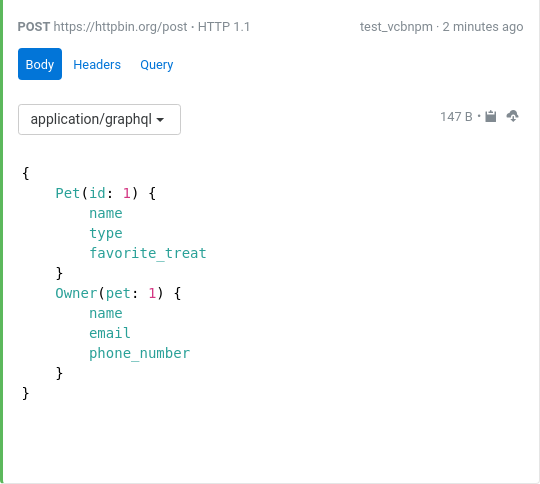Image resolution: width=540 pixels, height=484 pixels.
Task: Click the email field in code
Action: [110, 333]
